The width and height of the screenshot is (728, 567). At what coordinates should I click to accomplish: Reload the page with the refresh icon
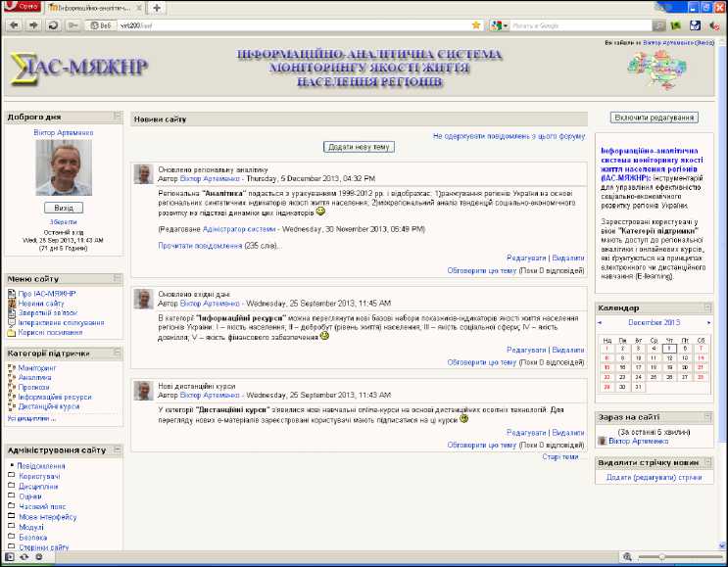[x=54, y=24]
